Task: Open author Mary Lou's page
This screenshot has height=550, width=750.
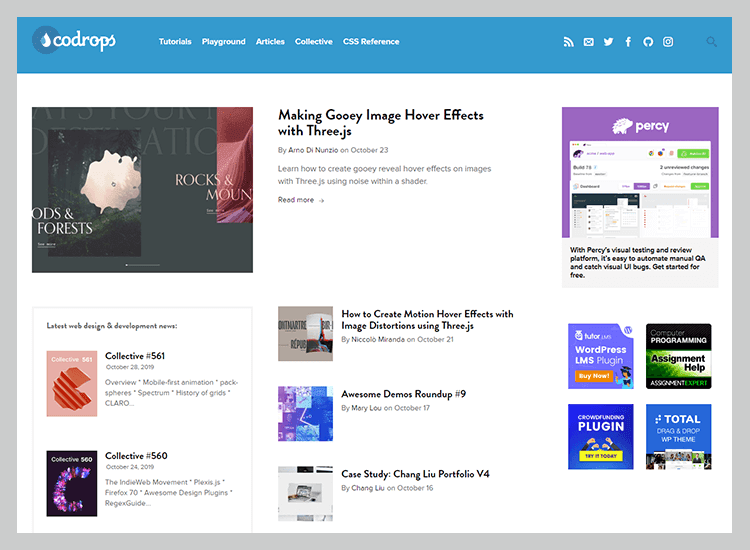Action: (366, 408)
